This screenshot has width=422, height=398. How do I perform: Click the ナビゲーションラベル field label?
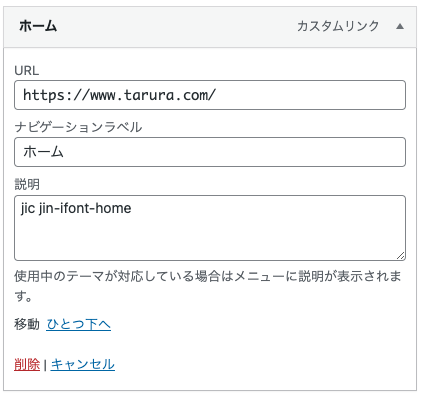tap(78, 127)
